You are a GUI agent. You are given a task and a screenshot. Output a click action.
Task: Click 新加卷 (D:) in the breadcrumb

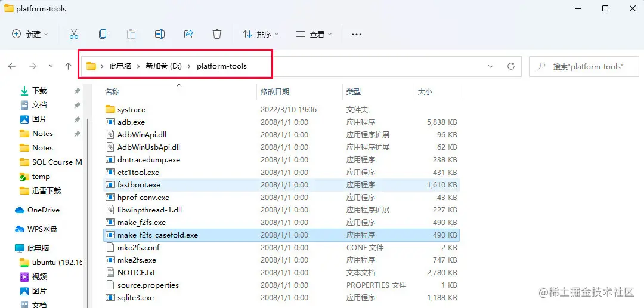pos(164,66)
